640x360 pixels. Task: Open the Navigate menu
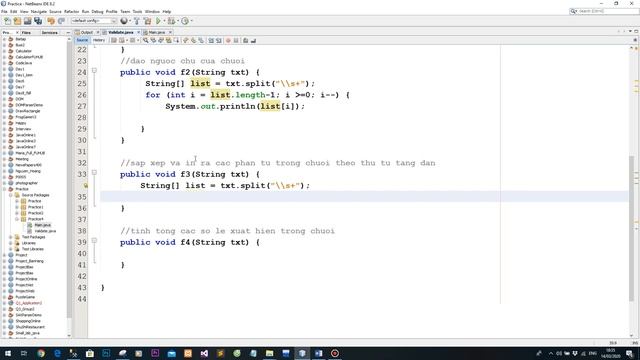tap(39, 11)
